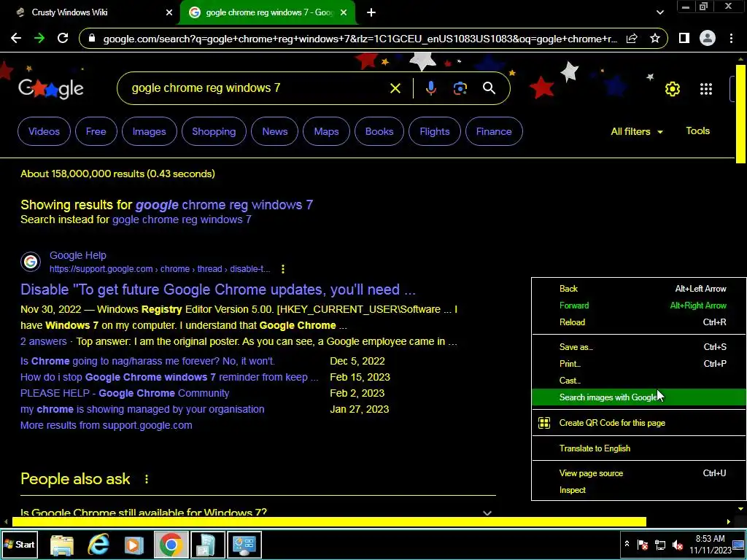Screen dimensions: 747x560
Task: Open Is Chrome going to nag/harass me link
Action: click(147, 361)
